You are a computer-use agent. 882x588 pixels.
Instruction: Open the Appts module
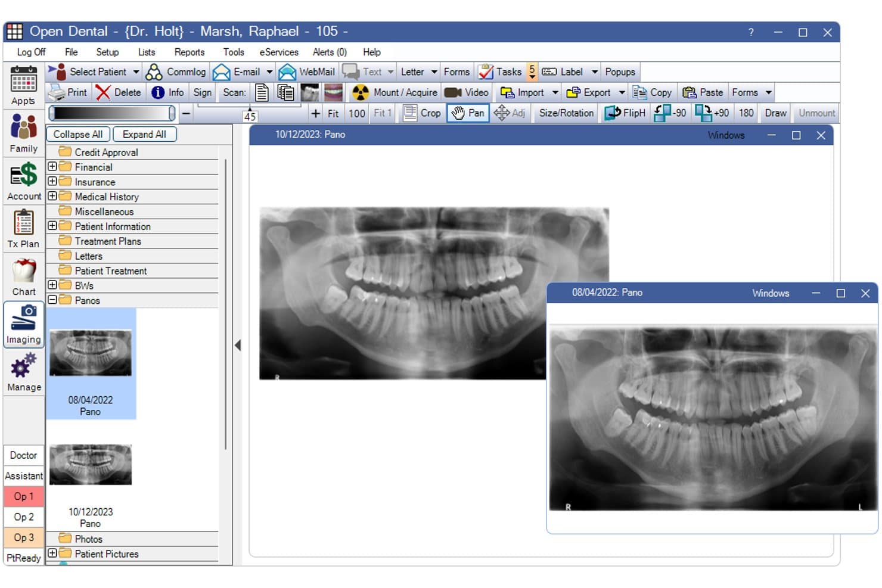pos(23,85)
